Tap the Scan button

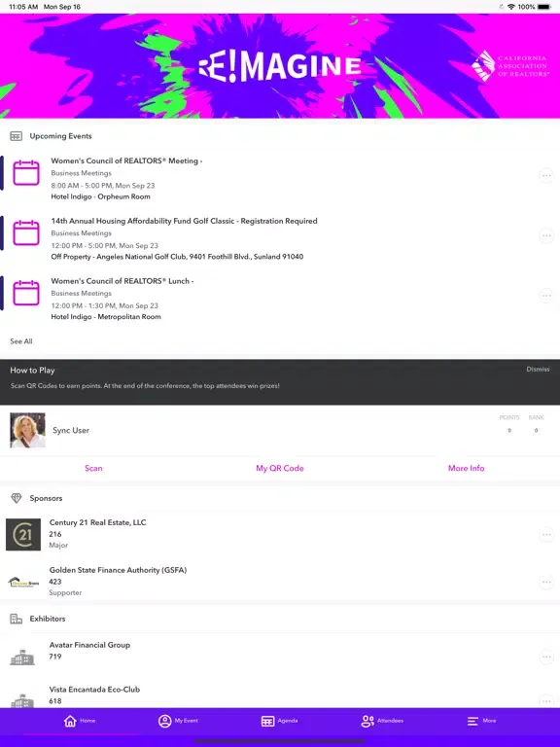pos(93,468)
